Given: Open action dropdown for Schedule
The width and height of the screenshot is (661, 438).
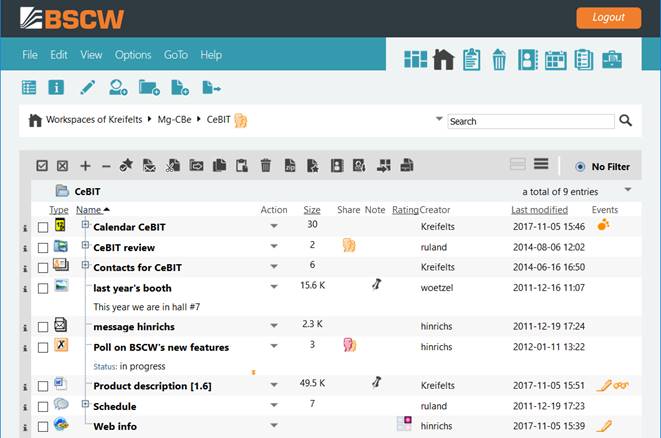Looking at the screenshot, I should click(x=275, y=406).
